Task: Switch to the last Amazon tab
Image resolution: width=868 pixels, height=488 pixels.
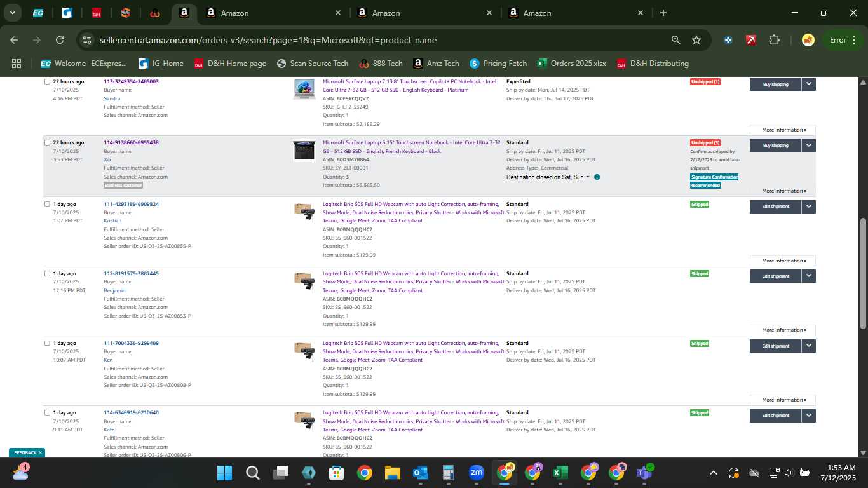Action: click(575, 13)
